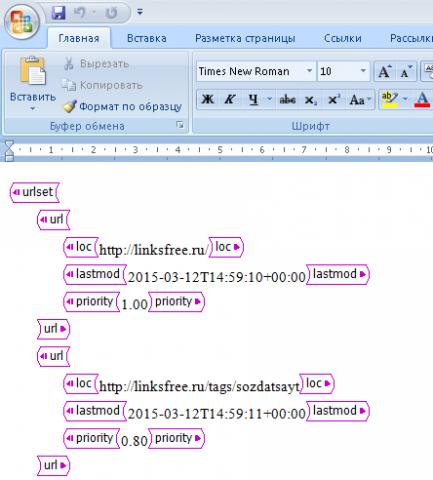This screenshot has height=480, width=433.
Task: Select the urlset opening tag
Action: coord(35,192)
